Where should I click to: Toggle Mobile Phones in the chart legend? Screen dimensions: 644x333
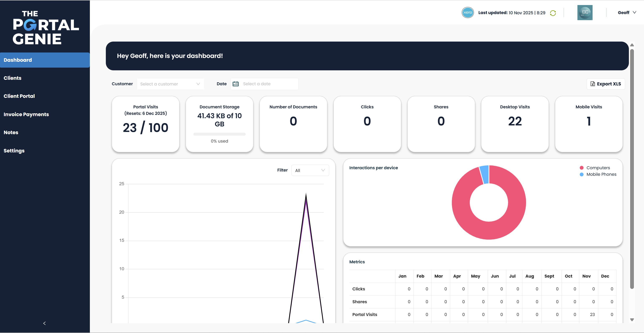coord(601,174)
